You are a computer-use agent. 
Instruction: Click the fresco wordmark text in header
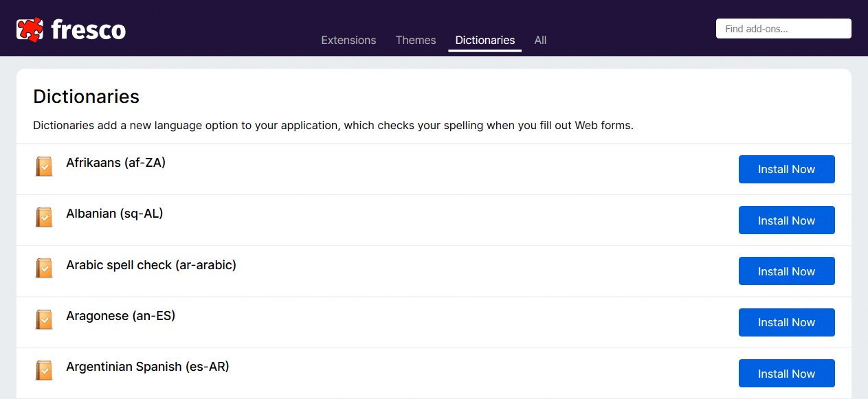pyautogui.click(x=88, y=30)
